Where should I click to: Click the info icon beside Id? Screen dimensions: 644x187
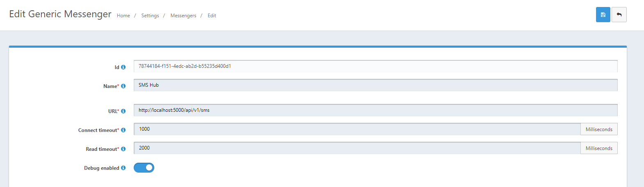(123, 67)
